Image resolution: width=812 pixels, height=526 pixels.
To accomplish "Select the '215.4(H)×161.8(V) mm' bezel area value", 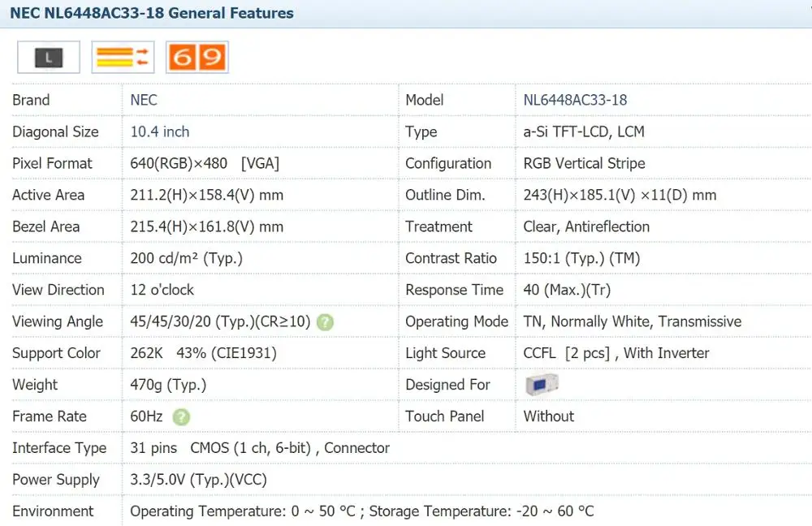I will (x=206, y=226).
